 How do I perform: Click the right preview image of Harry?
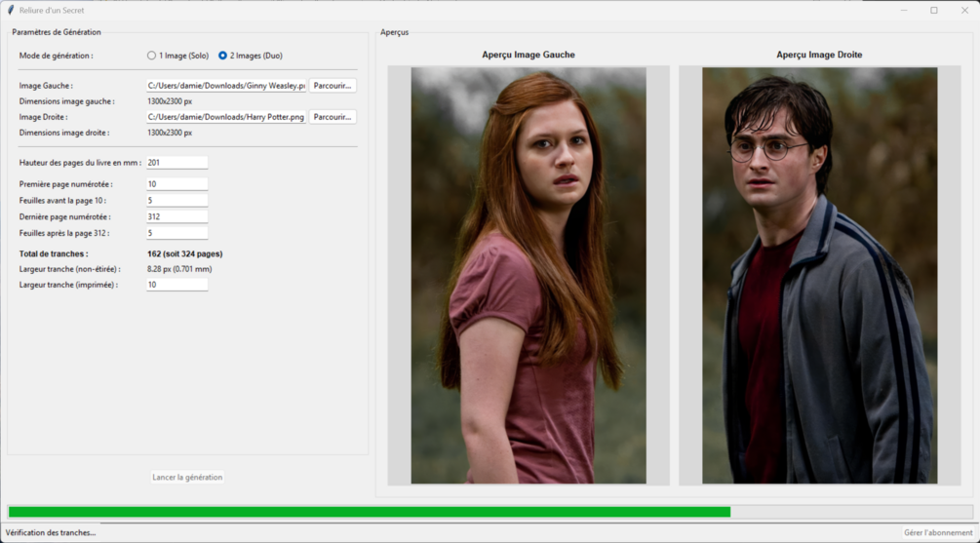[x=819, y=276]
